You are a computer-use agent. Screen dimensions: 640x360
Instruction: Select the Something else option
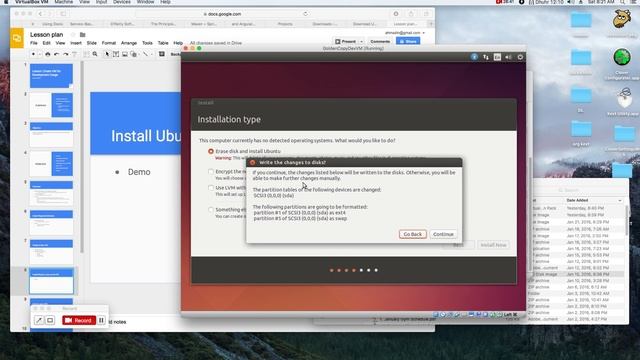tap(211, 210)
